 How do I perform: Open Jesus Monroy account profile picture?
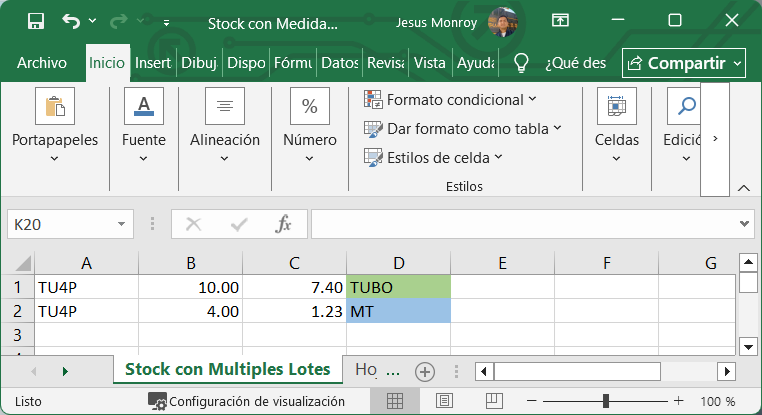point(502,22)
